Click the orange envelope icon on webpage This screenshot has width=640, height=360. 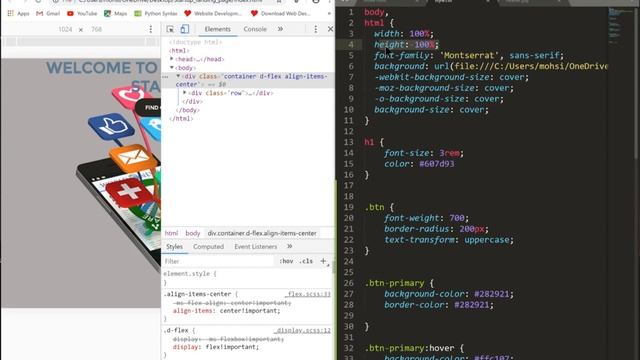133,158
